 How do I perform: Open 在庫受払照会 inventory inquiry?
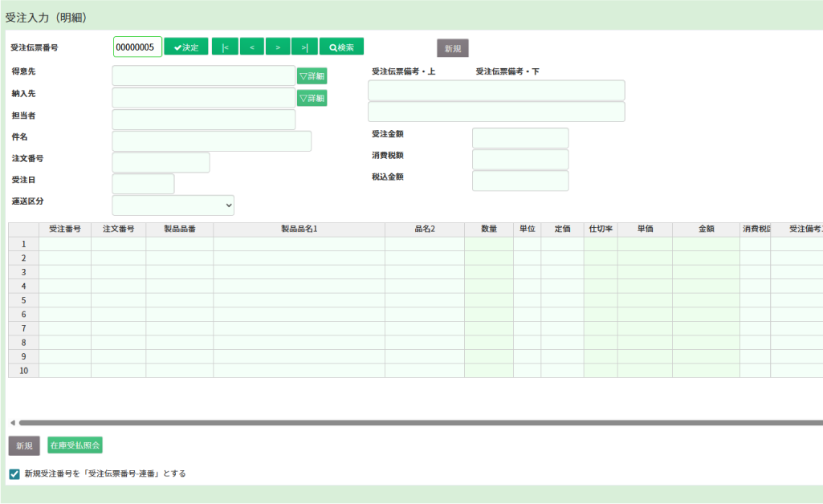point(75,445)
